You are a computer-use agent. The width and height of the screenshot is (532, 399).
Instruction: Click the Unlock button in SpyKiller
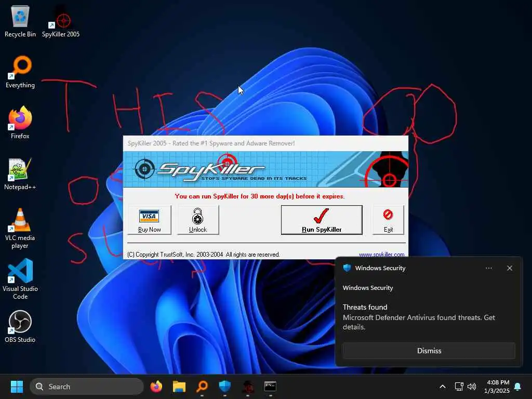(198, 220)
